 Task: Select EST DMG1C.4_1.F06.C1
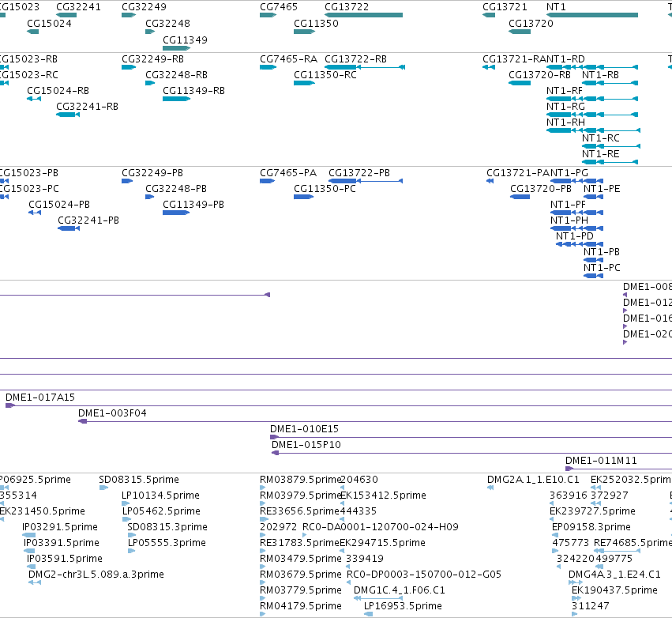pyautogui.click(x=378, y=599)
